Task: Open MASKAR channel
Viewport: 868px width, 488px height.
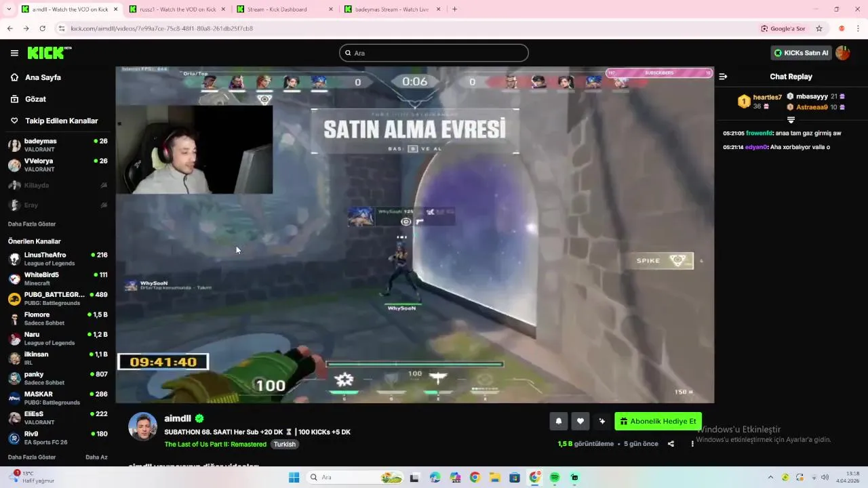Action: click(x=58, y=398)
